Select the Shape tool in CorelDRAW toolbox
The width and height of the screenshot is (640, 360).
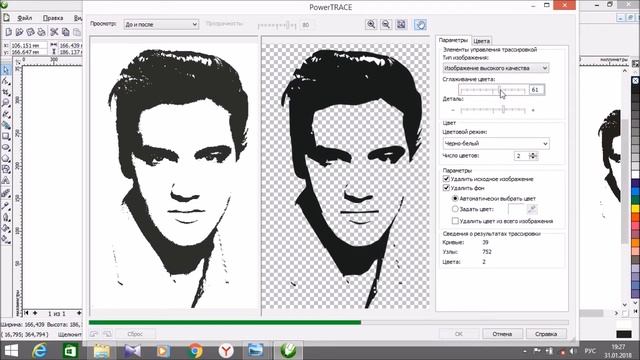coord(6,81)
